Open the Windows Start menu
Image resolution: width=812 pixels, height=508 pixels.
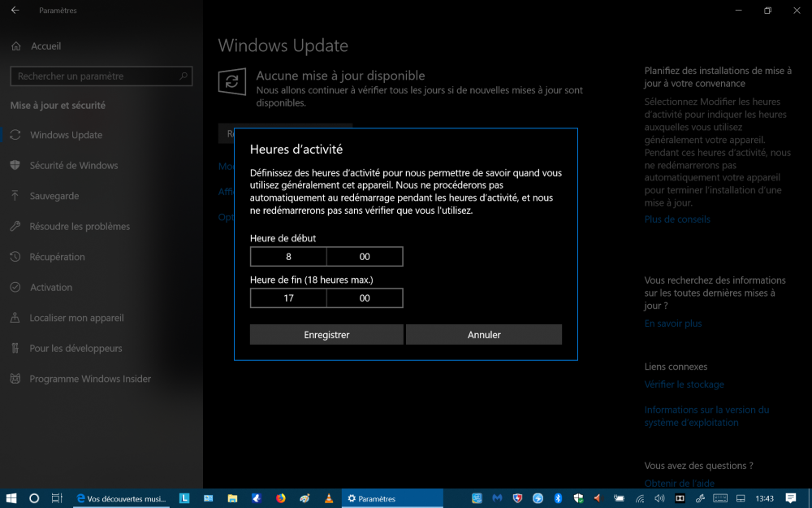[x=11, y=498]
